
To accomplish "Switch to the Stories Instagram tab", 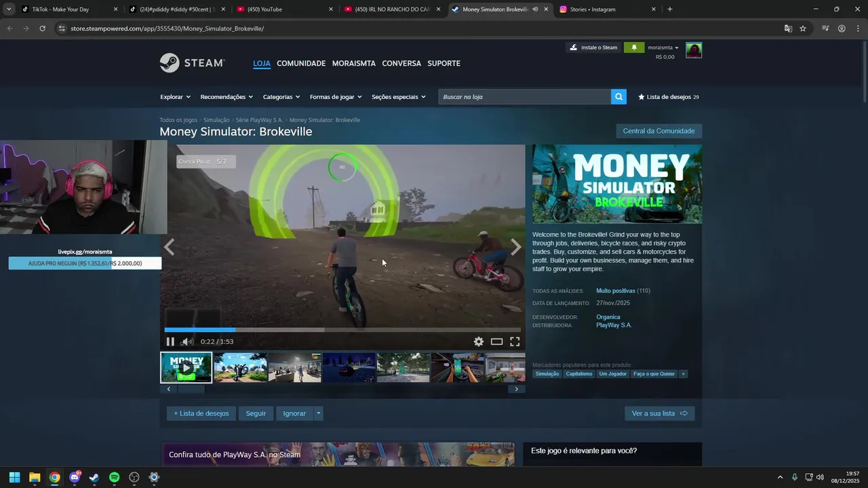I will (x=607, y=9).
